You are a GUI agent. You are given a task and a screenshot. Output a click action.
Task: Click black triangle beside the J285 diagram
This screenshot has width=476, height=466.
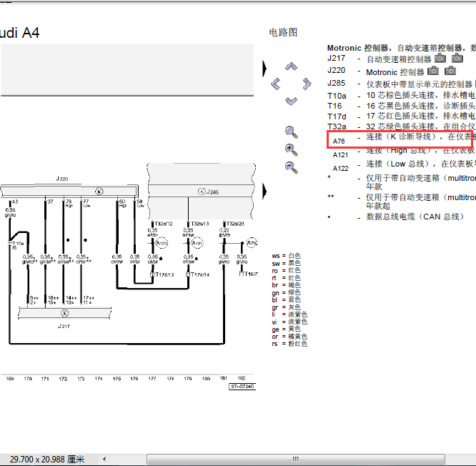point(264,192)
